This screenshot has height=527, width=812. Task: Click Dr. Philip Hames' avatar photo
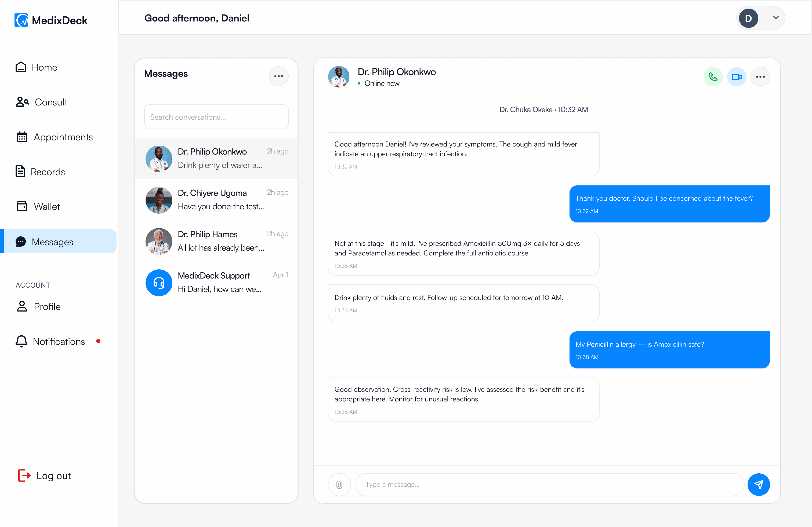(x=159, y=241)
